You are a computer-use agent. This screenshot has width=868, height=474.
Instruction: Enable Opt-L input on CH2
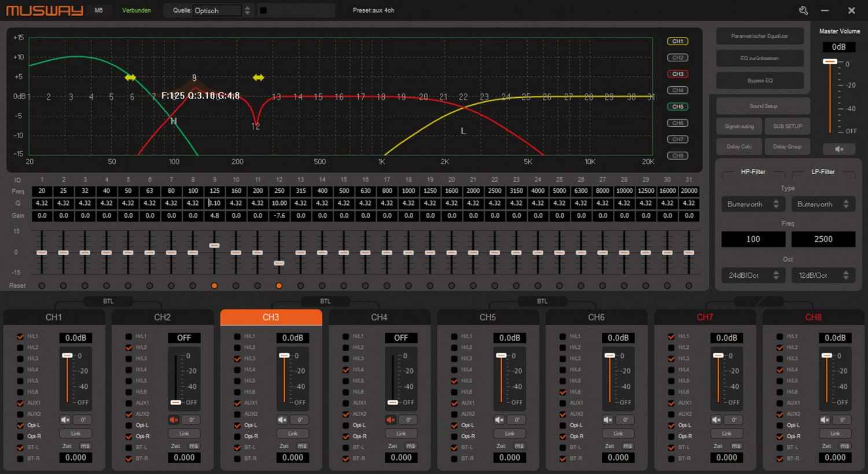(x=128, y=425)
